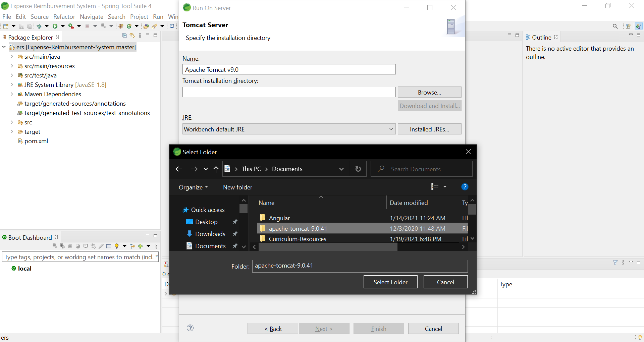Cancel the Select Folder dialog
The height and width of the screenshot is (342, 644).
click(x=445, y=282)
